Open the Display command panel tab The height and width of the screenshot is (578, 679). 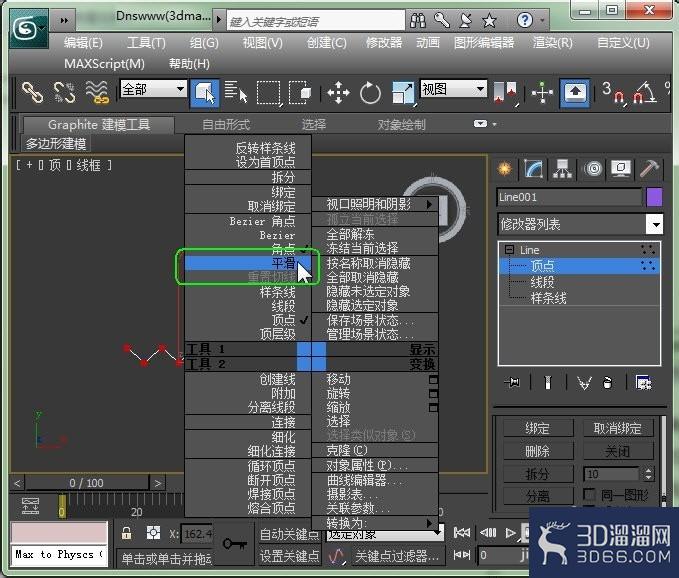point(621,168)
